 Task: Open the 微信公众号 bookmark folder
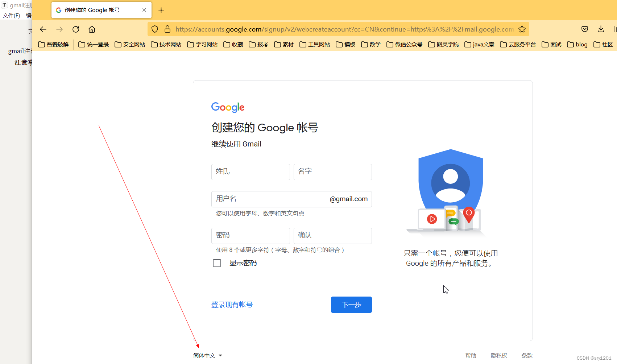tap(405, 44)
